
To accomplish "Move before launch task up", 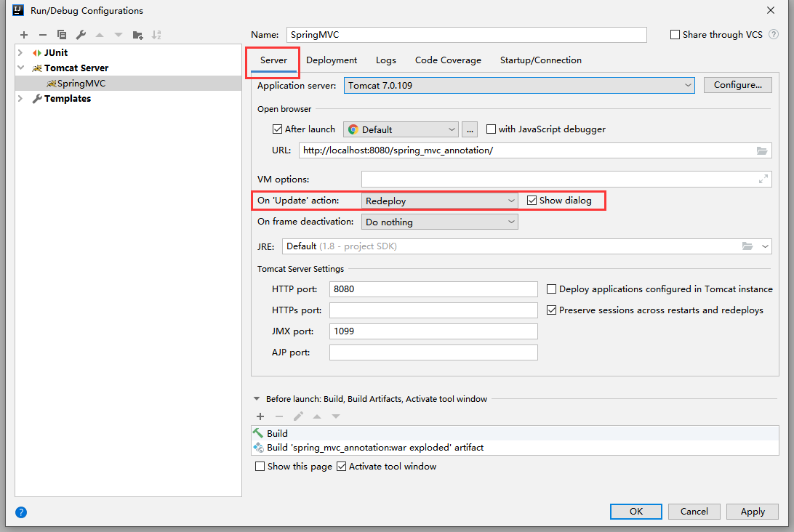I will click(x=317, y=416).
